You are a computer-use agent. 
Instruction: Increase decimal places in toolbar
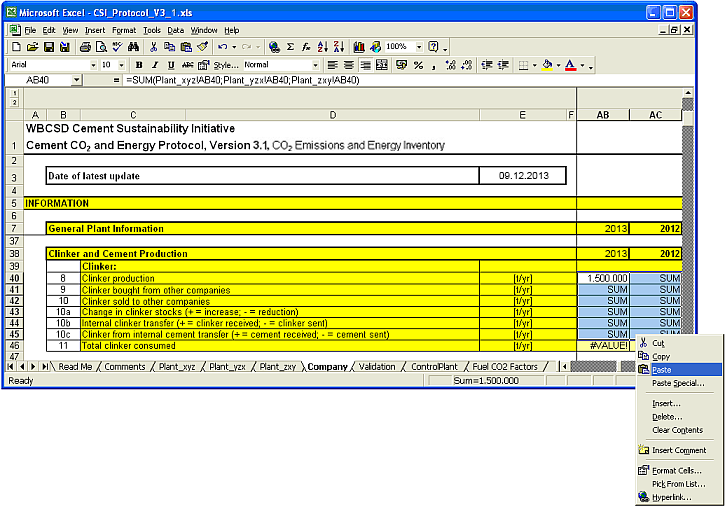coord(450,65)
